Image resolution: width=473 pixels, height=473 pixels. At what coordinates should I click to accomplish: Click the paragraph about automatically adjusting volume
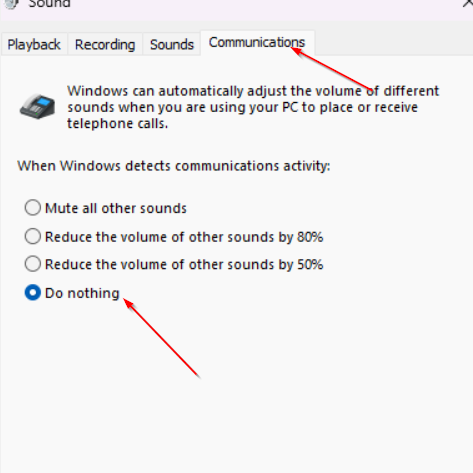pyautogui.click(x=253, y=107)
